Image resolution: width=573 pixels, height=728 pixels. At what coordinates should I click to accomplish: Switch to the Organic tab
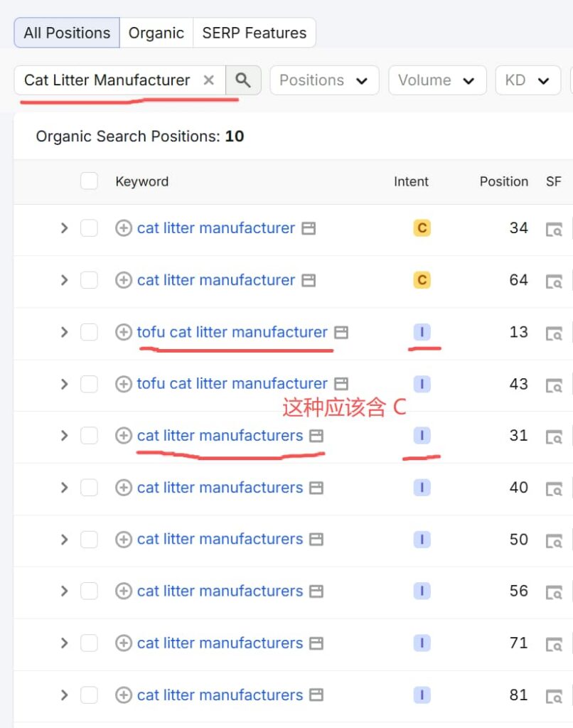point(156,33)
